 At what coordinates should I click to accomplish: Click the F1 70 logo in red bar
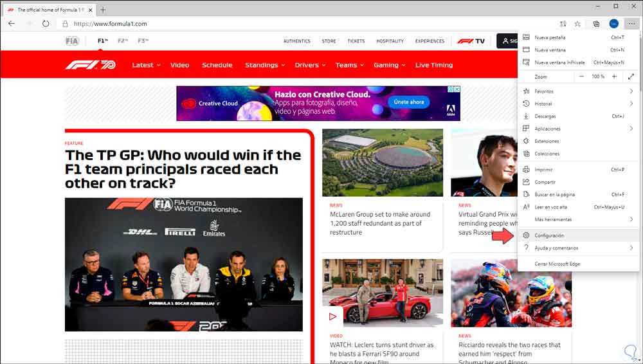(91, 65)
